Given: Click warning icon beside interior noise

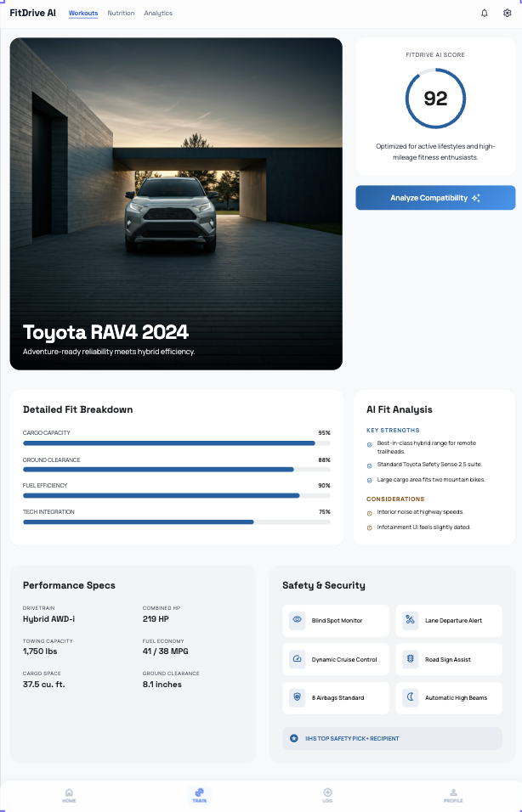Looking at the screenshot, I should click(370, 513).
